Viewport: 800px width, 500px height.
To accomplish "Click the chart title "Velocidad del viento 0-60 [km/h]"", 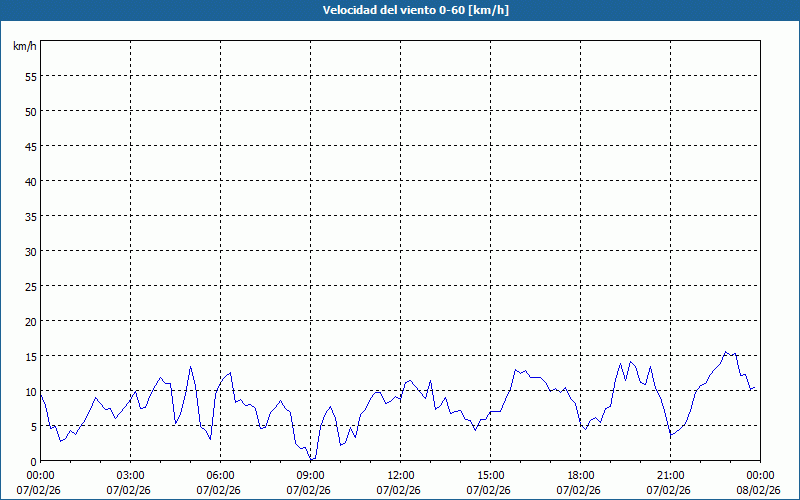I will [x=400, y=10].
